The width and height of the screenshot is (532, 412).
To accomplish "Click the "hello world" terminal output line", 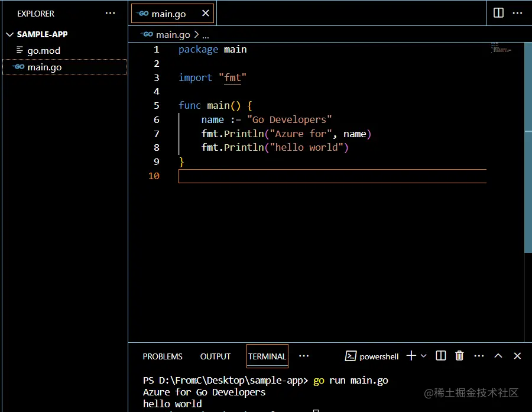I will pos(173,404).
